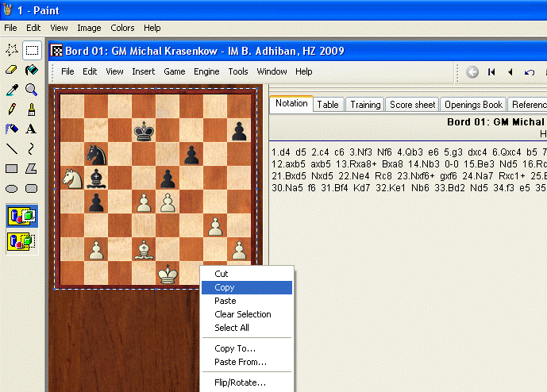The width and height of the screenshot is (547, 392).
Task: Click the Text tool (letter A)
Action: click(x=32, y=129)
